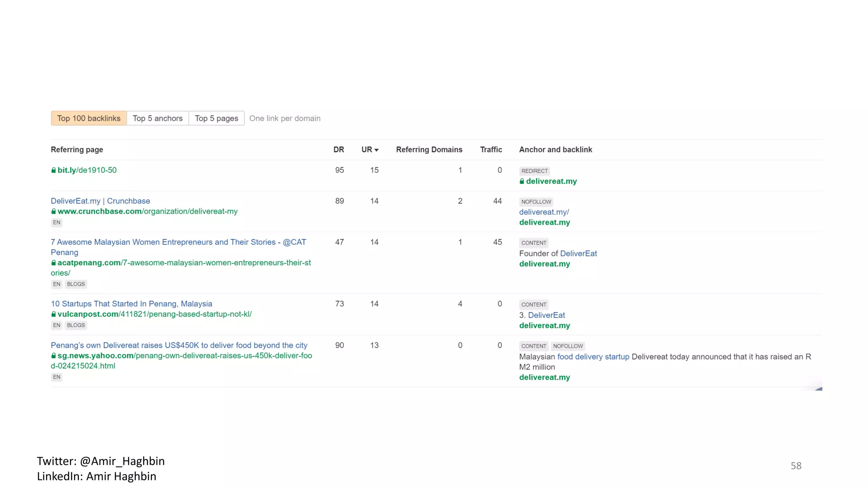
Task: Toggle One link per domain option
Action: click(284, 118)
